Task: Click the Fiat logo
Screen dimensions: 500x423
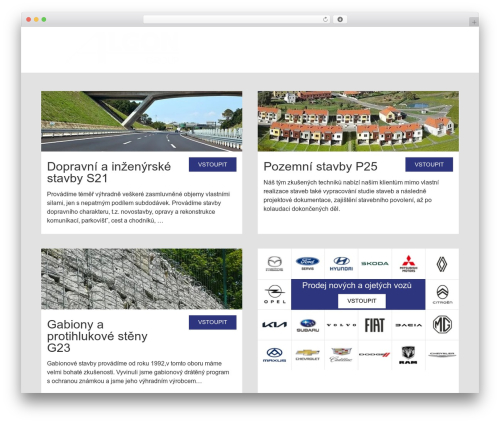Action: coord(375,325)
